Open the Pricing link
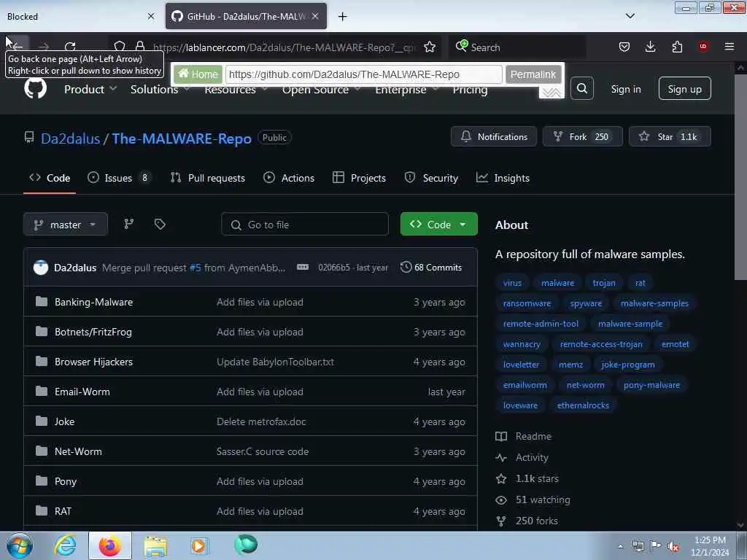The image size is (747, 560). [x=470, y=90]
